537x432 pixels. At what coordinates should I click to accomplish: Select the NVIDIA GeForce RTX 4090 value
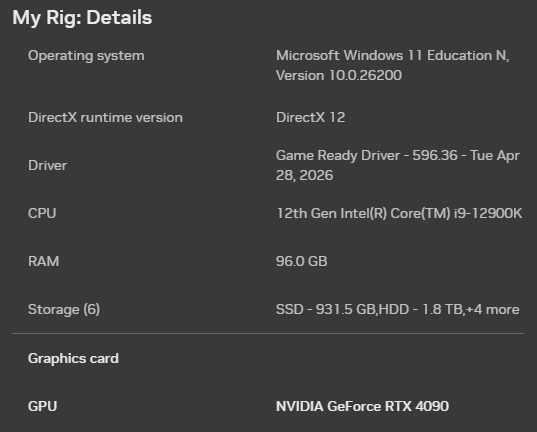click(x=362, y=406)
